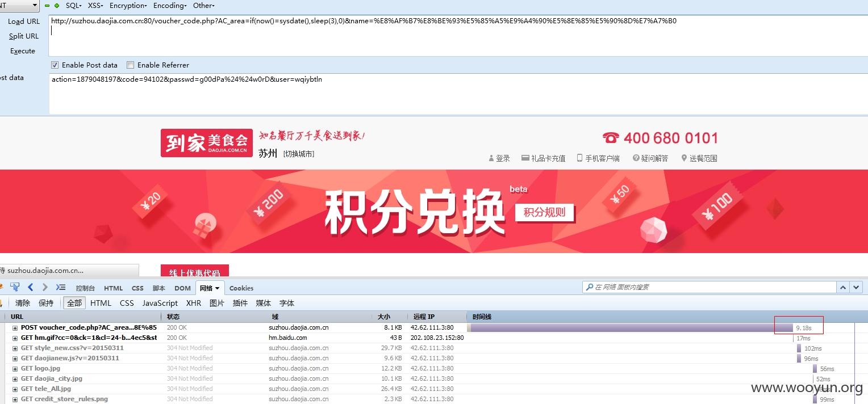The height and width of the screenshot is (404, 868).
Task: Click the network panel search field
Action: (x=709, y=287)
